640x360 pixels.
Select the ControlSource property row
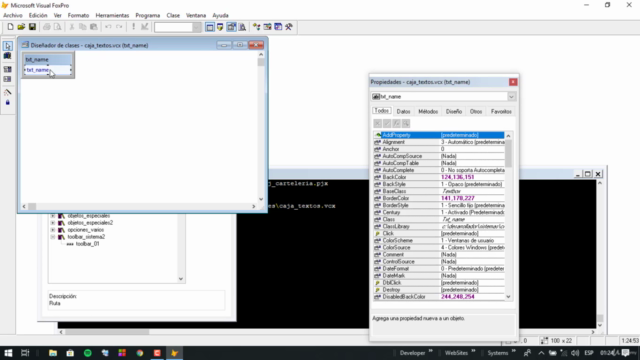[x=439, y=262]
